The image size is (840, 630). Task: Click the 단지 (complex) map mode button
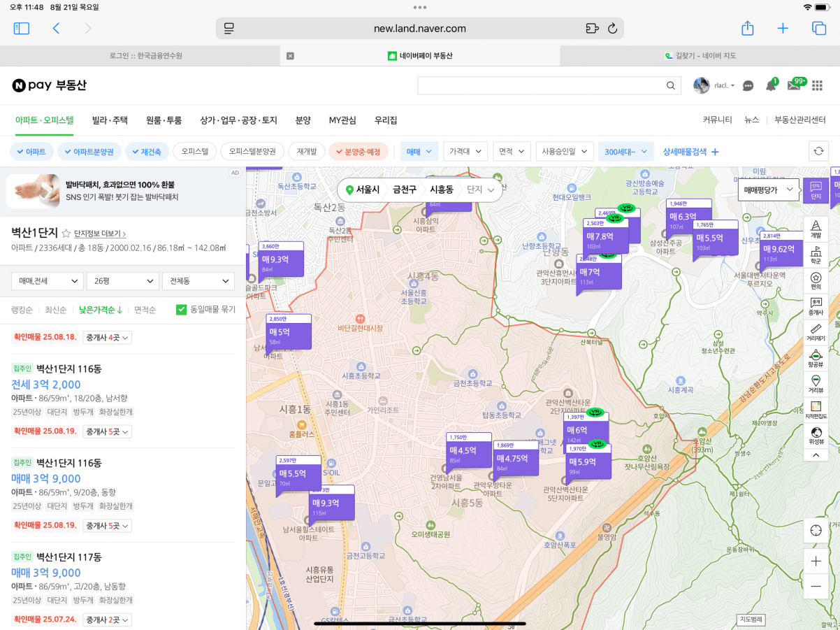[816, 190]
